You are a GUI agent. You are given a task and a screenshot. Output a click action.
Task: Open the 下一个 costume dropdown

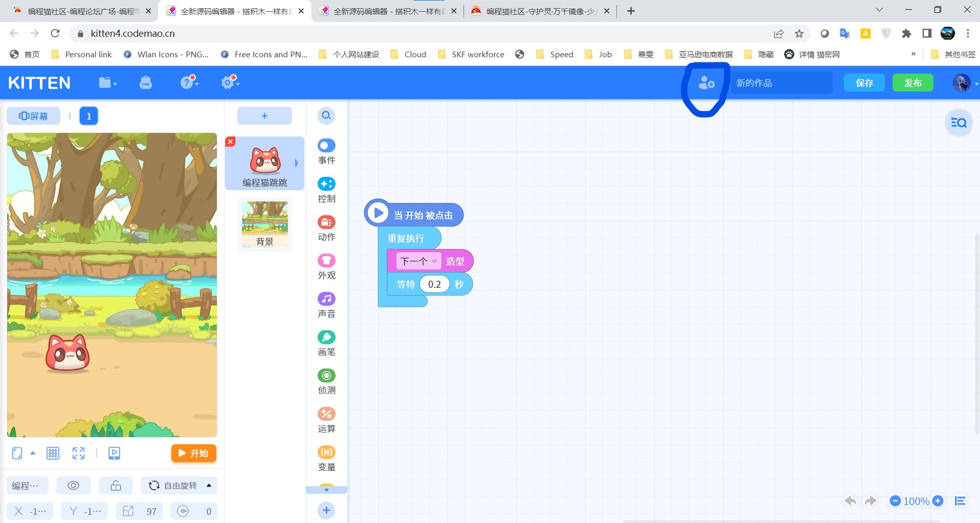pos(418,261)
